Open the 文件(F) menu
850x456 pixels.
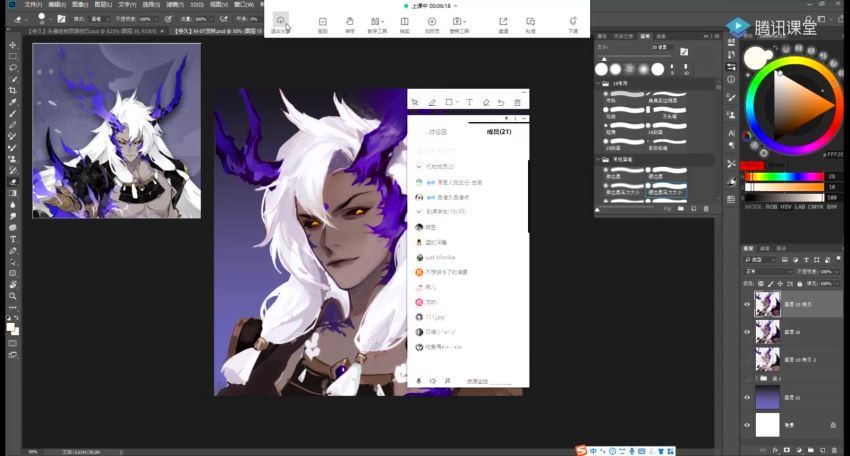pyautogui.click(x=33, y=4)
